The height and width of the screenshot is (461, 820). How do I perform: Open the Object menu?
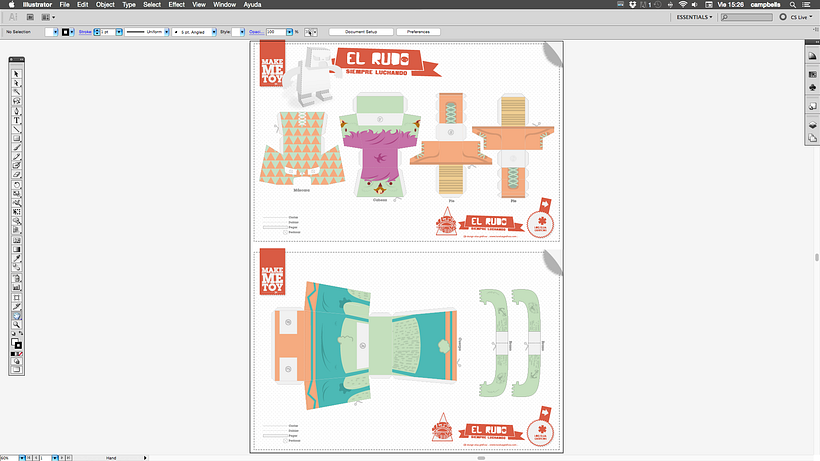[105, 5]
